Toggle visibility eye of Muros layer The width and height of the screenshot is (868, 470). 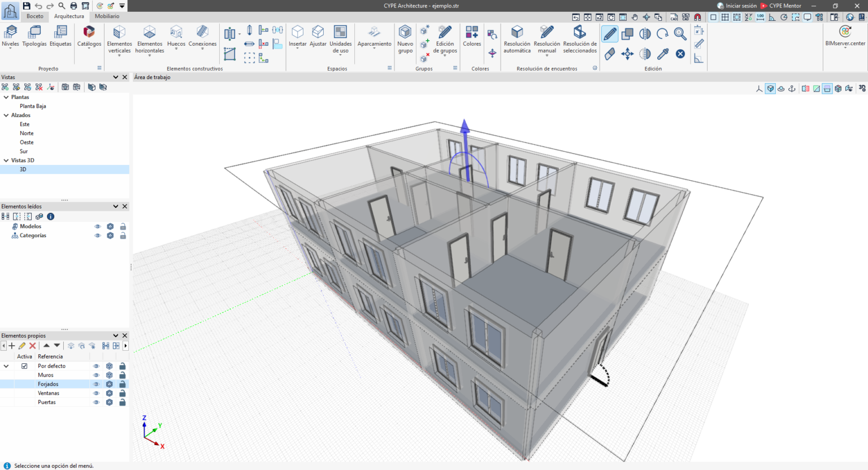pyautogui.click(x=96, y=375)
